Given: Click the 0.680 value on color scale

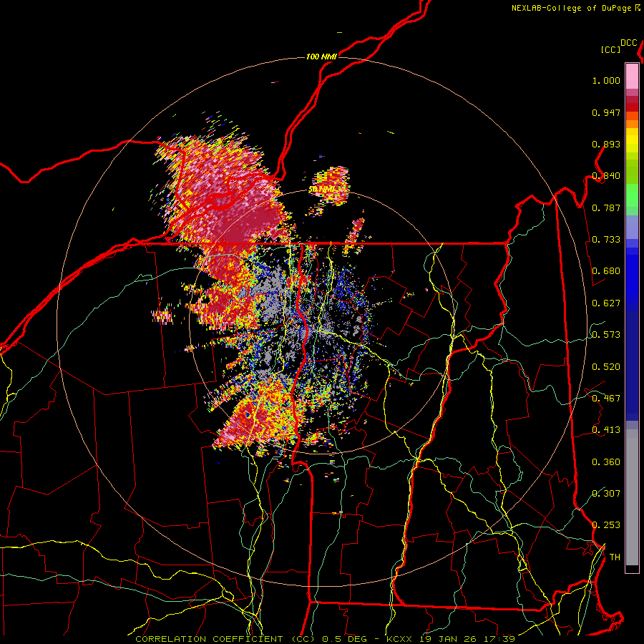Looking at the screenshot, I should click(606, 271).
